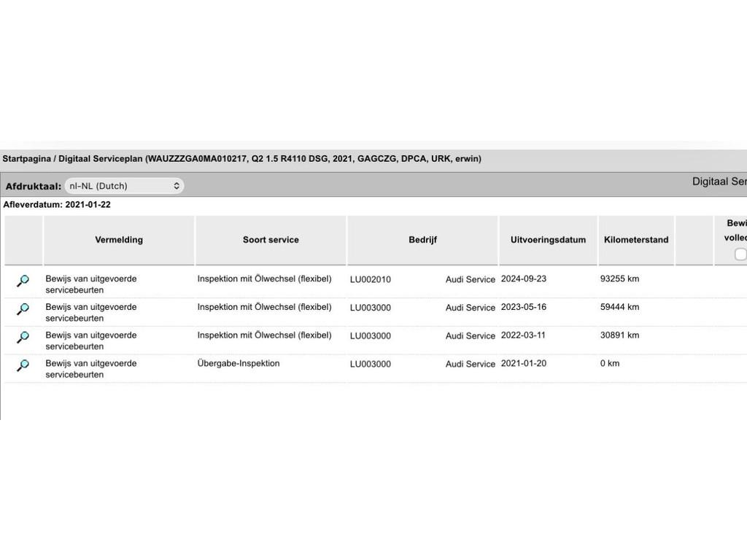Open the Afdruktaal language dropdown
The image size is (747, 560).
124,186
